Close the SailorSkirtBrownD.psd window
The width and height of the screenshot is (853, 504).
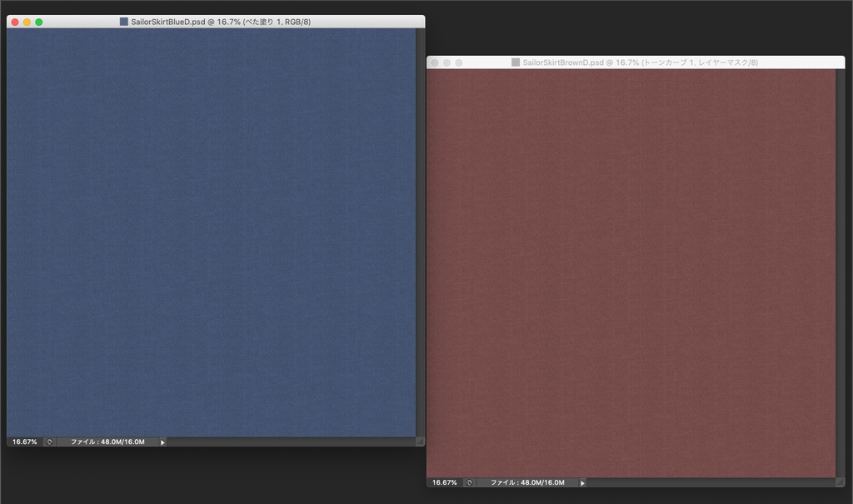coord(435,63)
